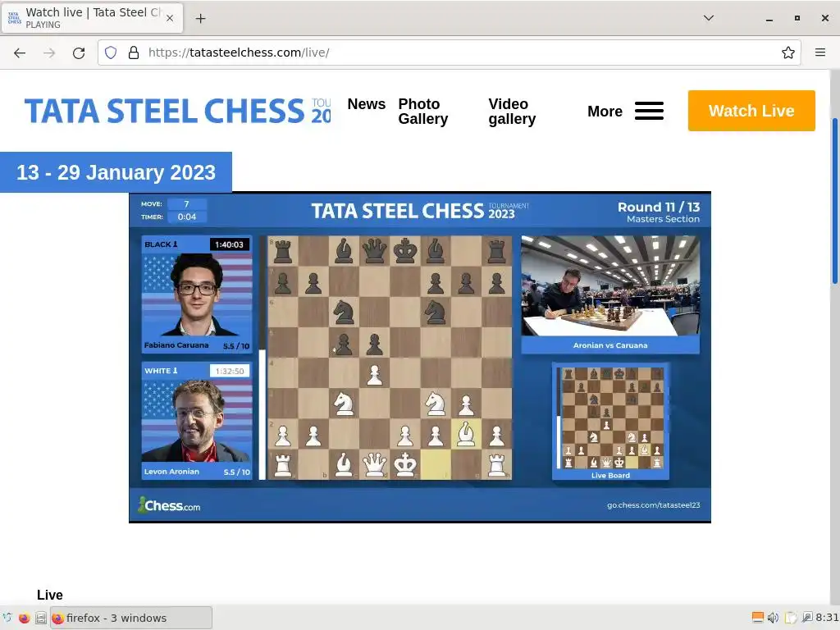840x630 pixels.
Task: Click the 13 - 29 January 2023 banner
Action: coord(116,172)
